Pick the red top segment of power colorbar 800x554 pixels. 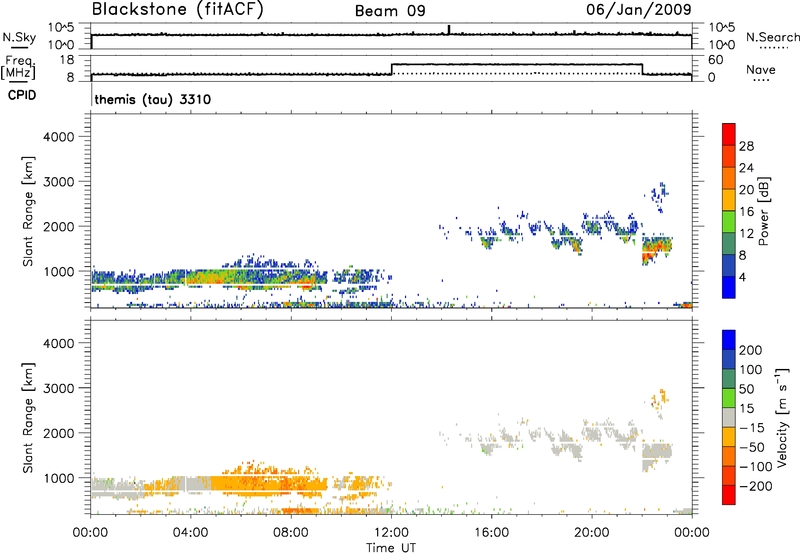click(x=729, y=134)
